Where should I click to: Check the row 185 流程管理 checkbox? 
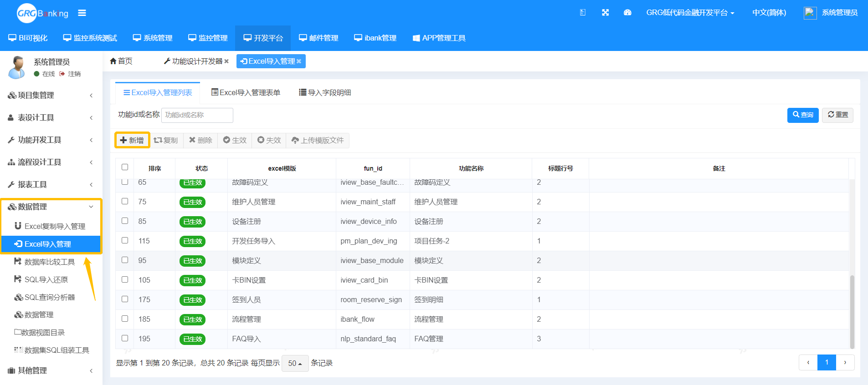125,319
